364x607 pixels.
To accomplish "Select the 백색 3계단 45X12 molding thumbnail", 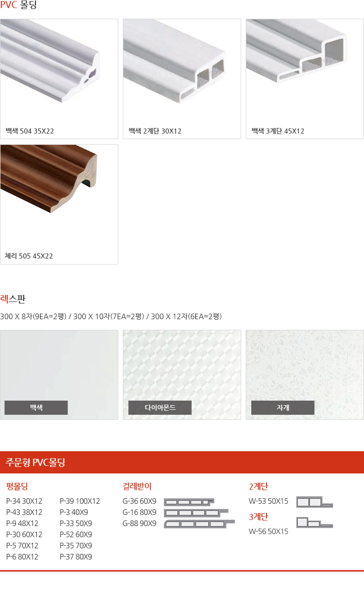I will click(x=305, y=79).
